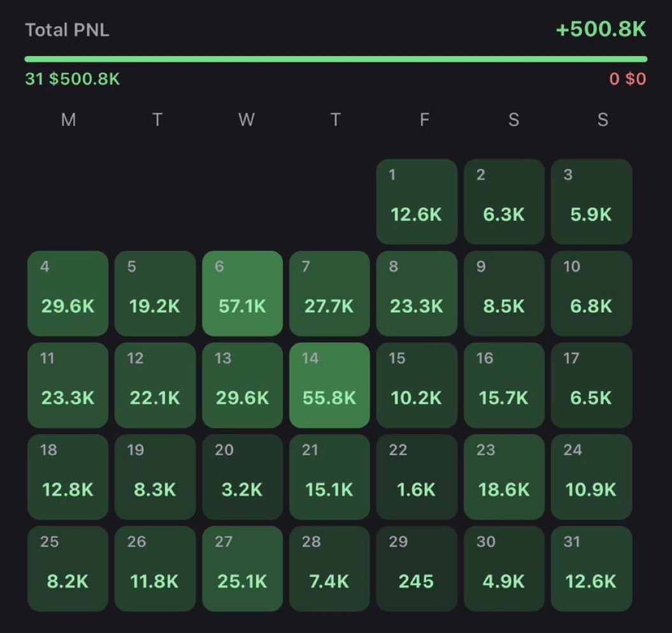The width and height of the screenshot is (672, 633).
Task: Select the M weekday column header
Action: click(69, 120)
